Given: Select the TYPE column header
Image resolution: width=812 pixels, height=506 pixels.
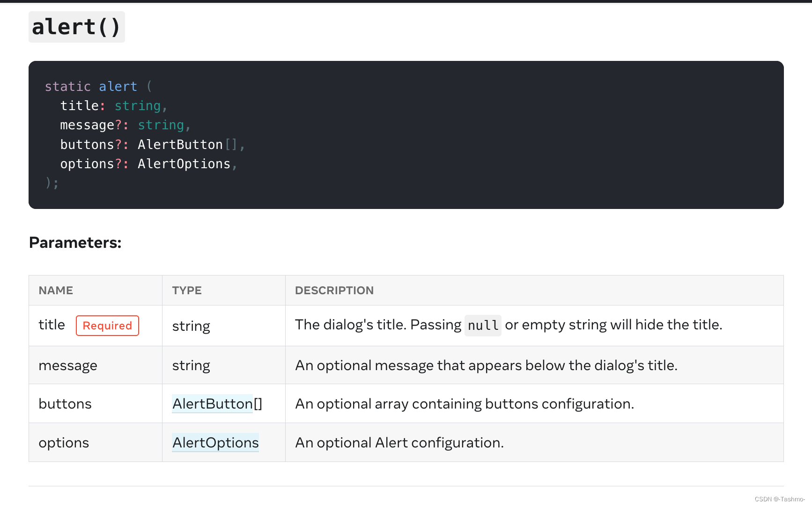Looking at the screenshot, I should click(x=187, y=290).
